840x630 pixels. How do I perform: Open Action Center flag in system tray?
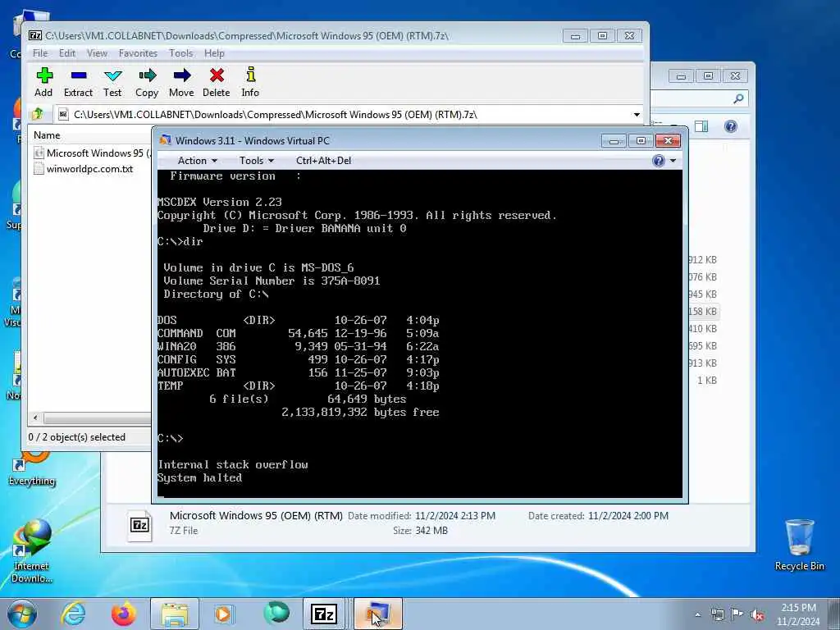click(x=737, y=614)
